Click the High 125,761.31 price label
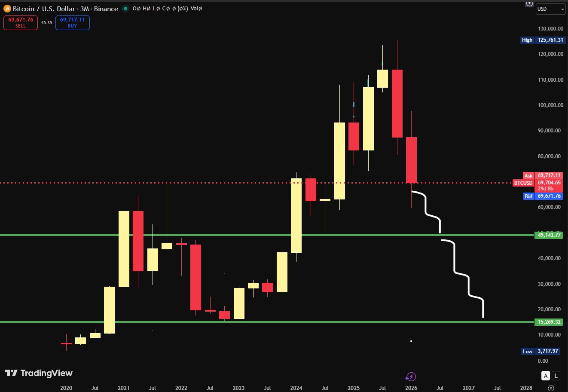The image size is (568, 392). point(542,40)
